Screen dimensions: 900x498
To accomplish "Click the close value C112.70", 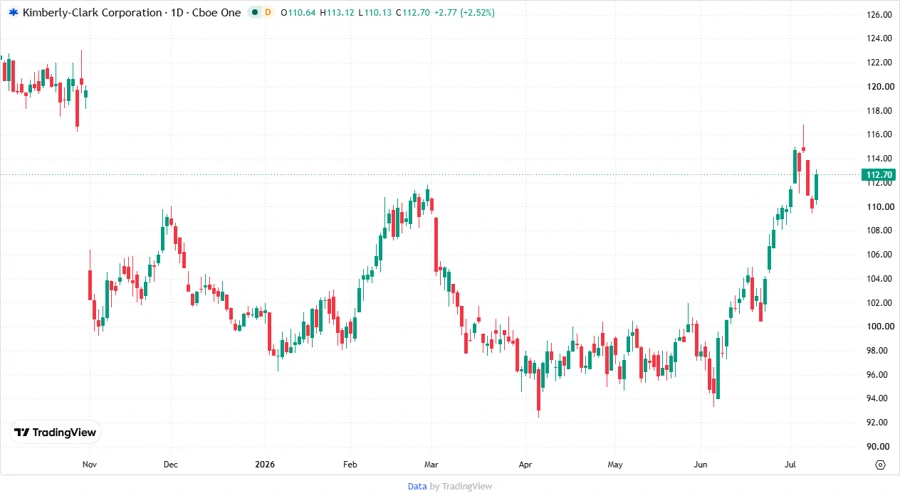I will [413, 12].
